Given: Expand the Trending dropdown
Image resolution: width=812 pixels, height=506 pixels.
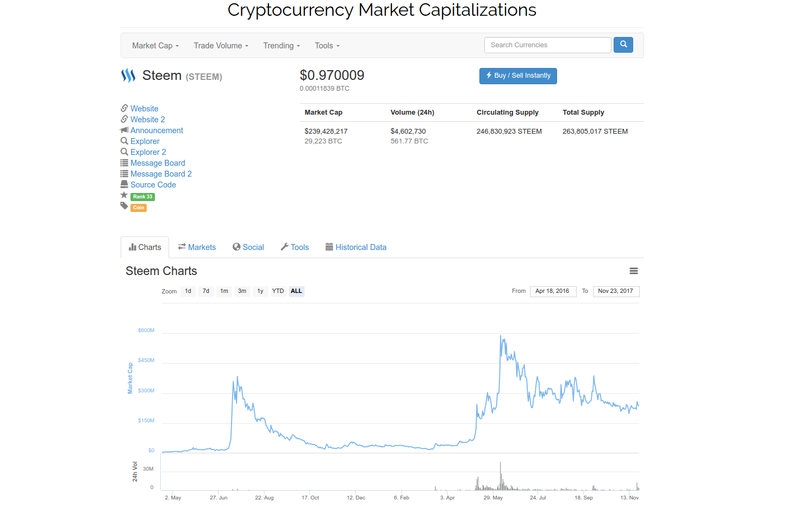Looking at the screenshot, I should (x=282, y=46).
